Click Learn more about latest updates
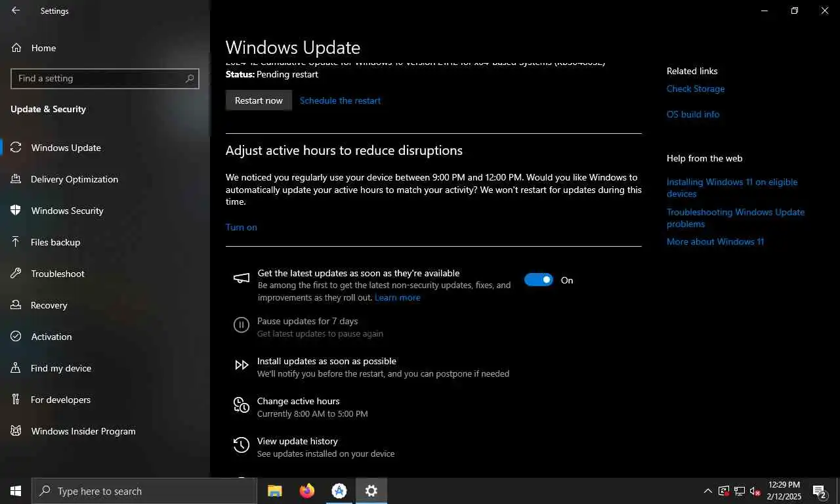Image resolution: width=840 pixels, height=504 pixels. [x=397, y=297]
